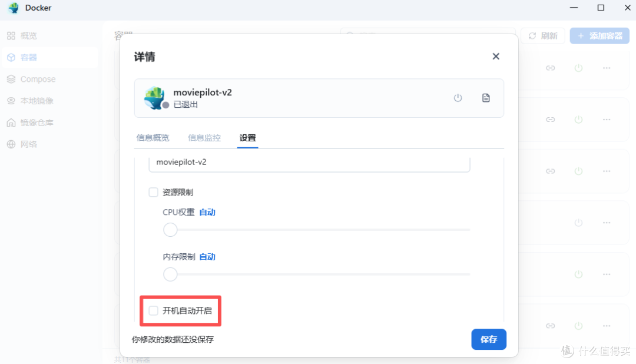Switch to the 信息概览 tab
Screen dimensions: 636x364
[x=153, y=138]
